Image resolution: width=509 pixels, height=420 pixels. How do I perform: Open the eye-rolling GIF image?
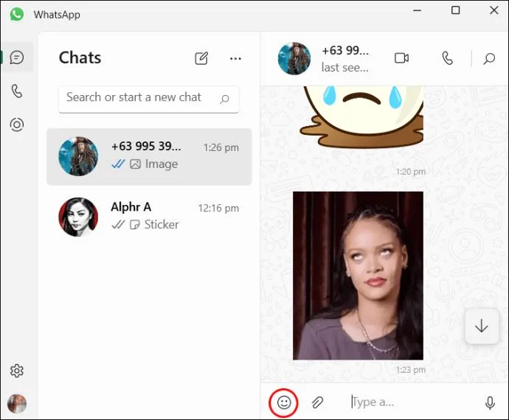[358, 276]
